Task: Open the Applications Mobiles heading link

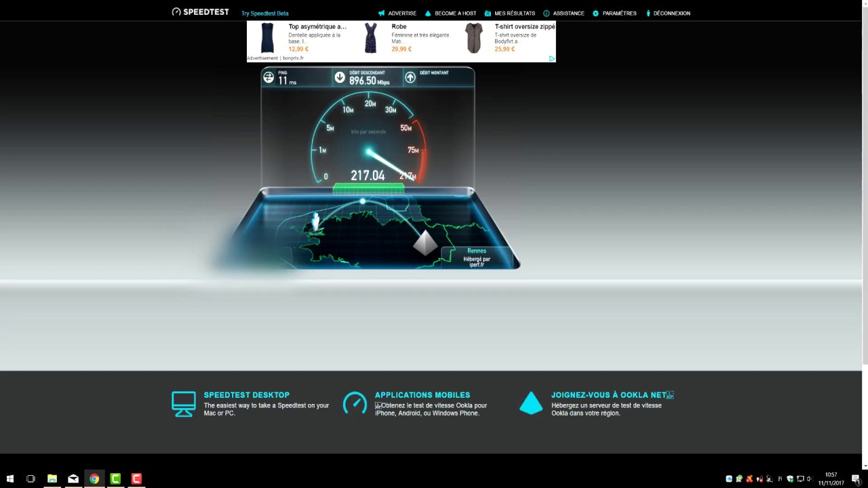Action: (422, 394)
